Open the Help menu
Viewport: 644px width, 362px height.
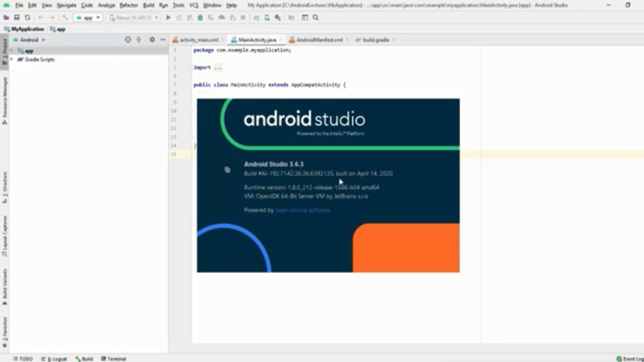click(x=231, y=5)
